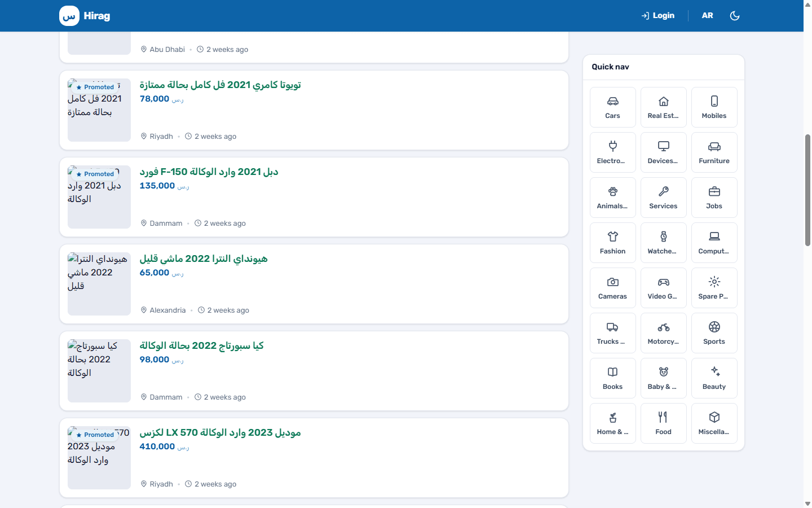The width and height of the screenshot is (812, 508).
Task: Click the Quick nav heading
Action: click(610, 67)
